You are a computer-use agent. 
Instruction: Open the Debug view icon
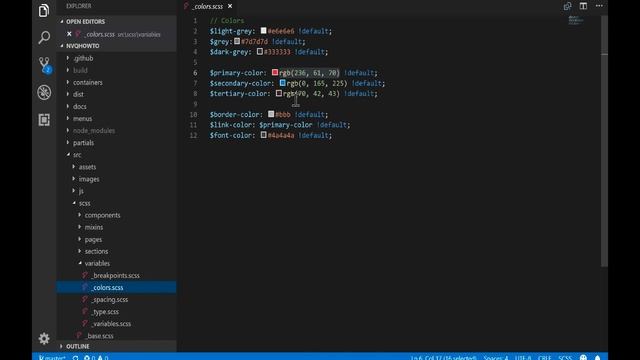tap(44, 92)
